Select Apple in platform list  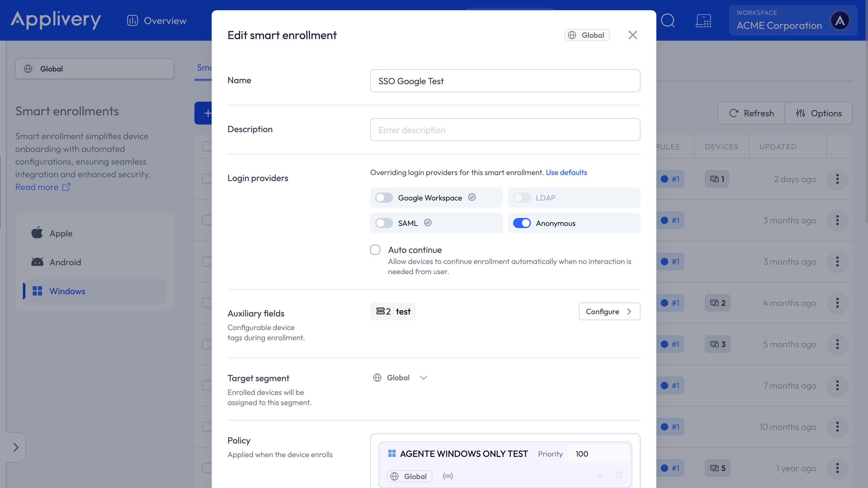94,233
